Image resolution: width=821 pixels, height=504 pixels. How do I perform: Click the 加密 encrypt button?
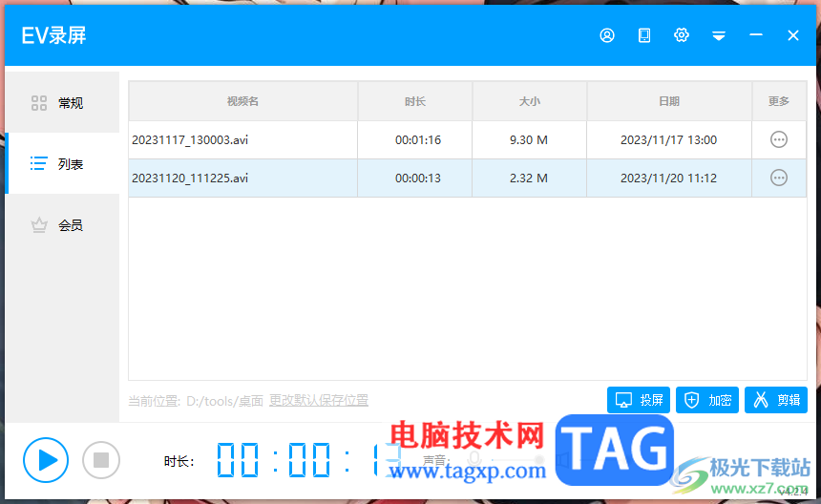(707, 400)
